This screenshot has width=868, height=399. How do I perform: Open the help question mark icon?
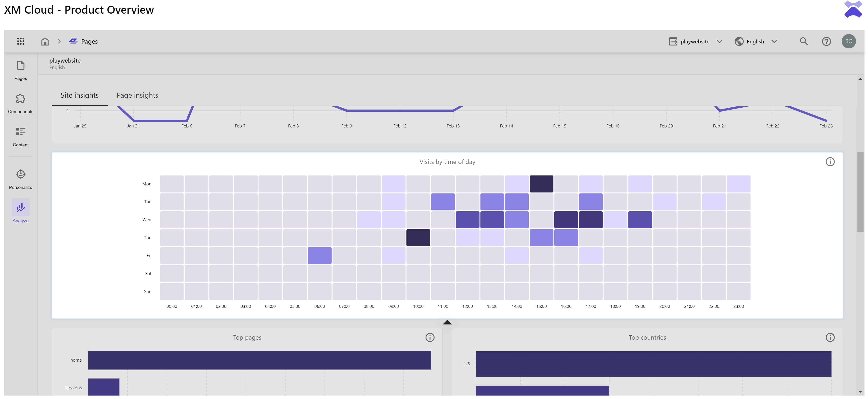(826, 41)
